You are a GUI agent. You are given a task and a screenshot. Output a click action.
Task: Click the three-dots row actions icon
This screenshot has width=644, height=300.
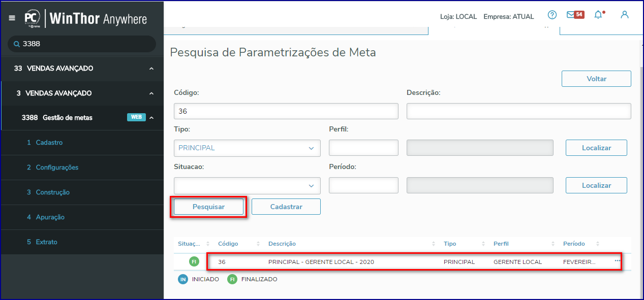[618, 261]
